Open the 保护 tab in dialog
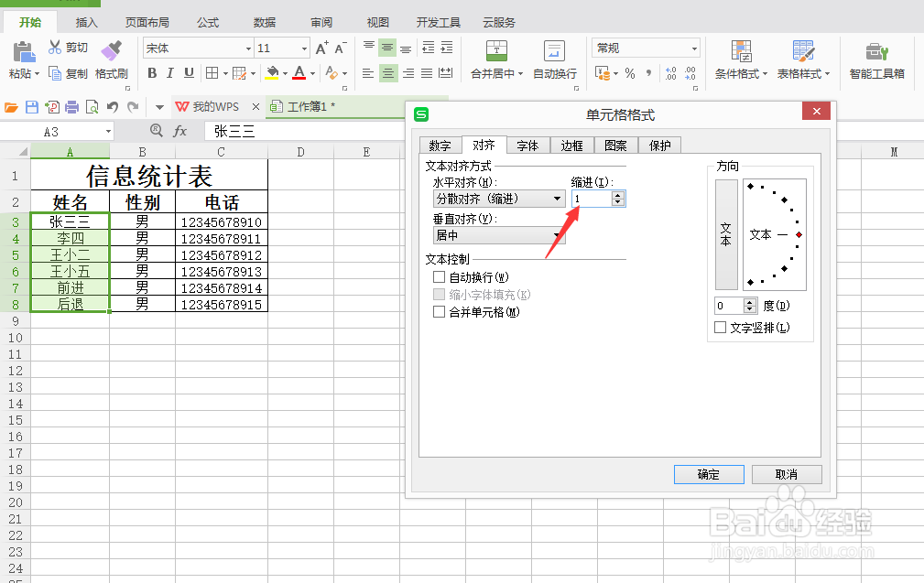 point(659,146)
